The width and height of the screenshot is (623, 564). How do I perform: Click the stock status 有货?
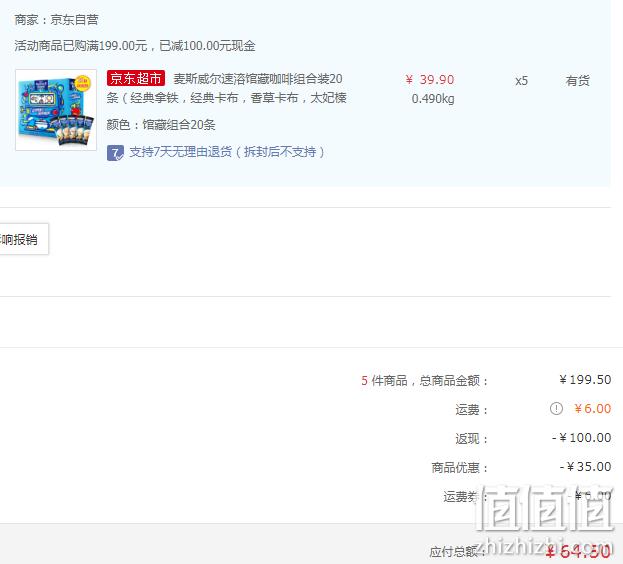pos(578,81)
